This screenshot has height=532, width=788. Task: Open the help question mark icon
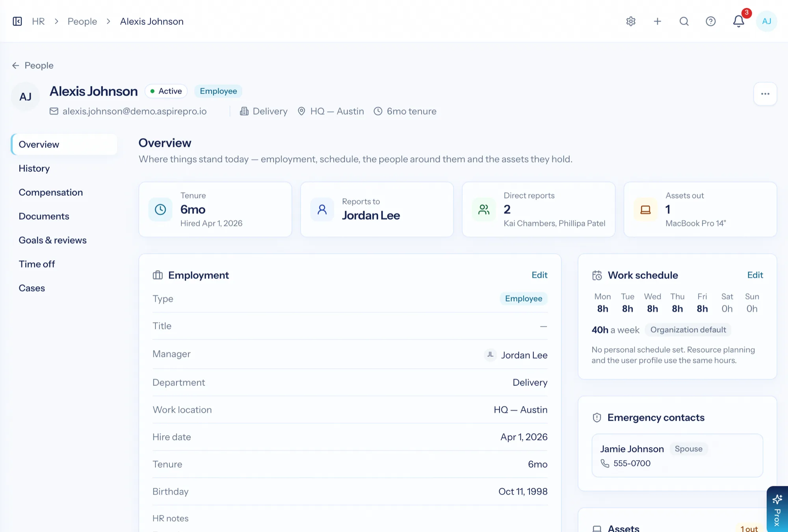coord(710,21)
